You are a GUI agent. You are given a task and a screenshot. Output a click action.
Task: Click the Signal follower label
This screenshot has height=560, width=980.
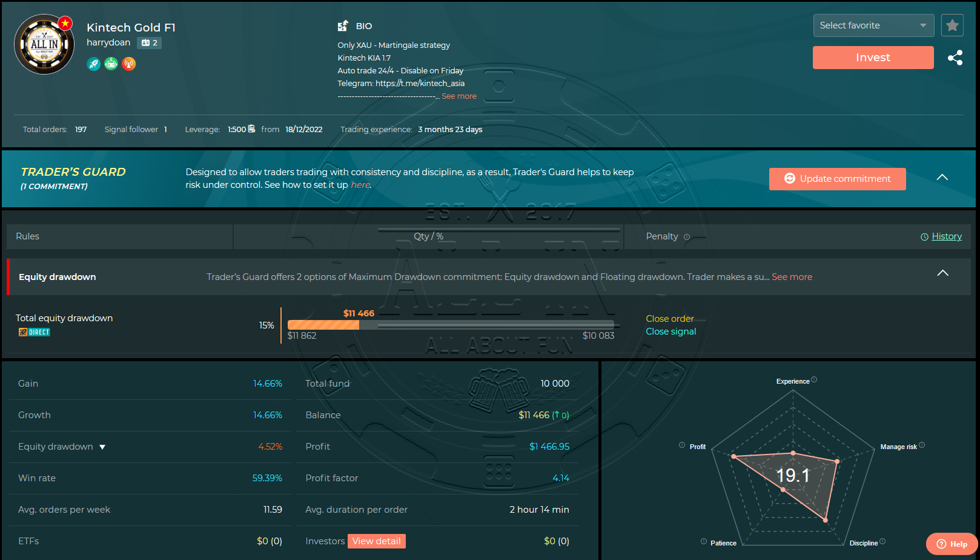(x=131, y=130)
